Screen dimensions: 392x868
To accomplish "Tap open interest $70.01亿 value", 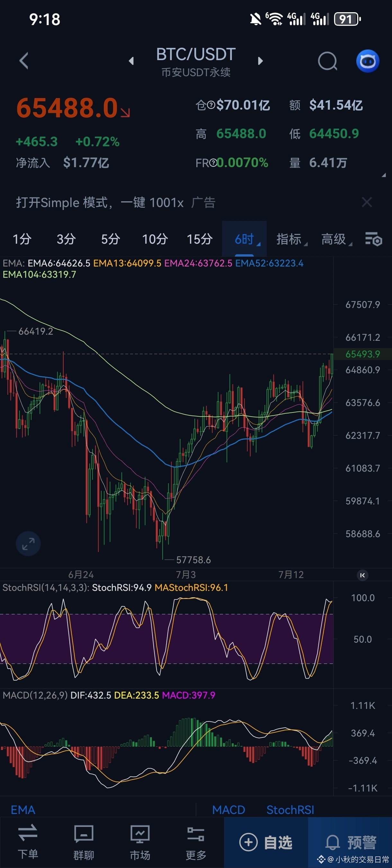I will point(243,105).
